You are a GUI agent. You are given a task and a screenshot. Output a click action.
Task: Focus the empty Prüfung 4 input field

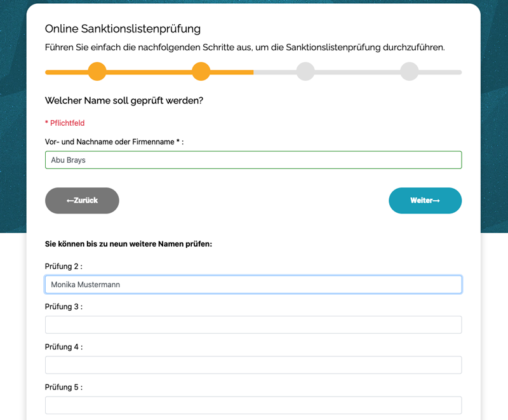(x=253, y=365)
